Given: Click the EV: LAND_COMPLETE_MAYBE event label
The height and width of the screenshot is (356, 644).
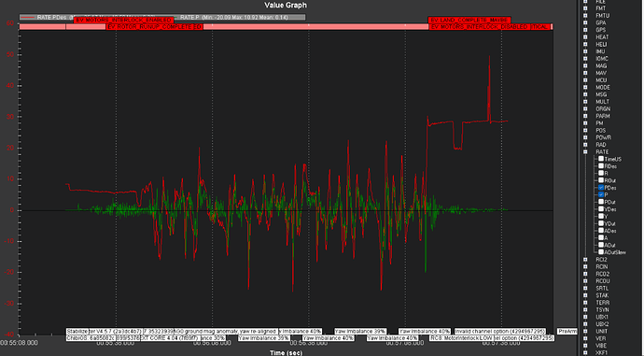Looking at the screenshot, I should pyautogui.click(x=469, y=21).
